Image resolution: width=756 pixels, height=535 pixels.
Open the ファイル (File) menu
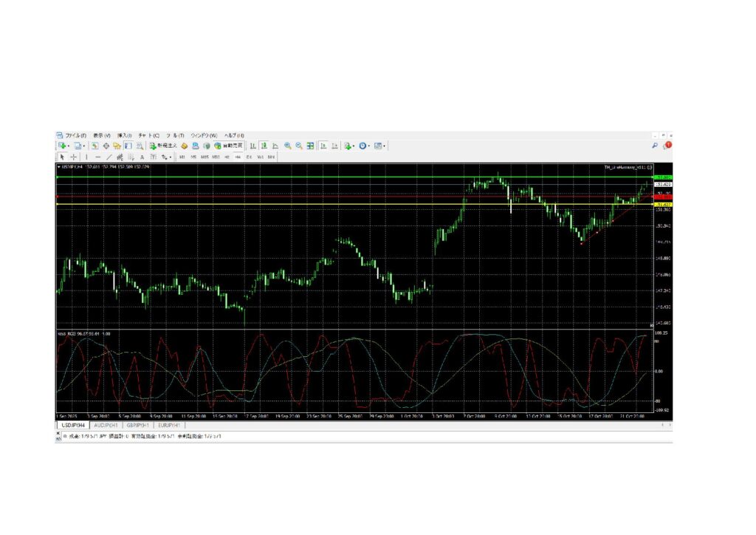click(75, 136)
